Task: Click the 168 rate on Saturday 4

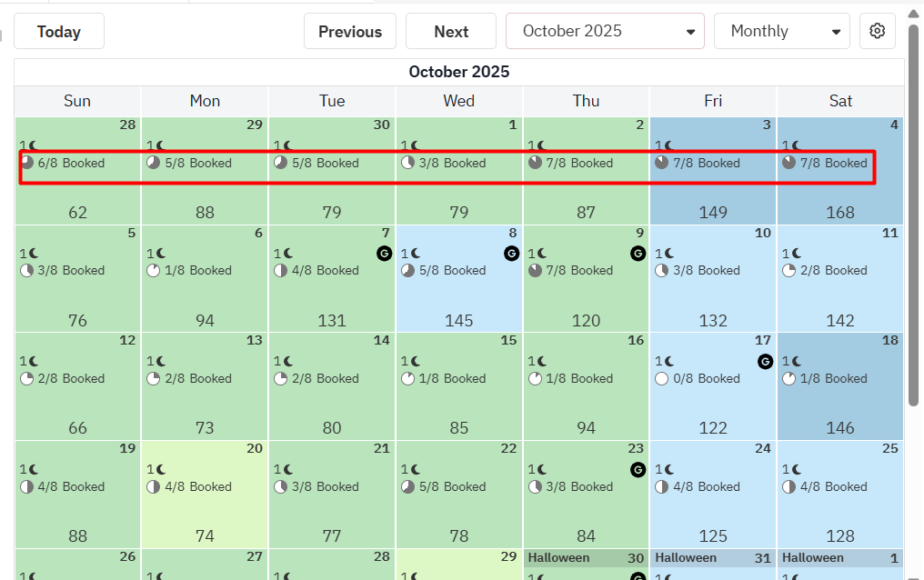Action: click(x=840, y=213)
